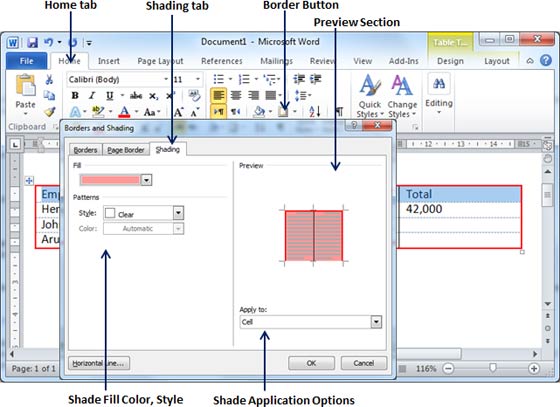
Task: Open the pattern Style dropdown showing Clear
Action: (x=178, y=213)
